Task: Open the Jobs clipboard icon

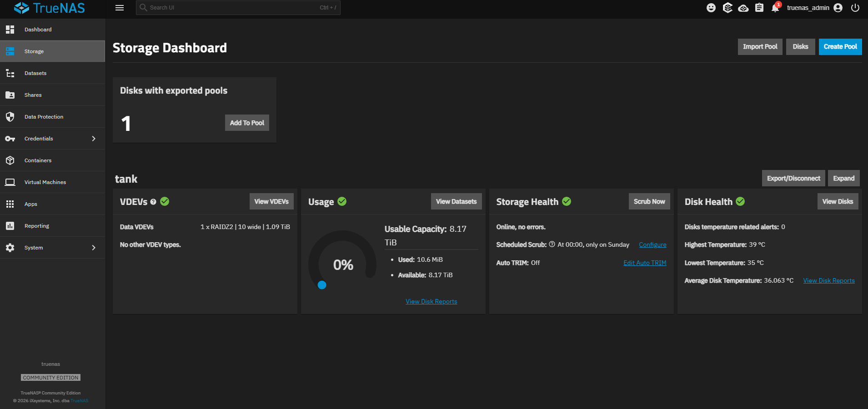Action: tap(759, 8)
